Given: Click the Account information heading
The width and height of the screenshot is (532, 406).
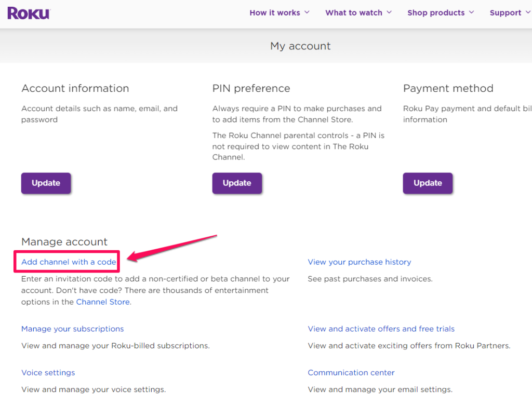Looking at the screenshot, I should 75,88.
